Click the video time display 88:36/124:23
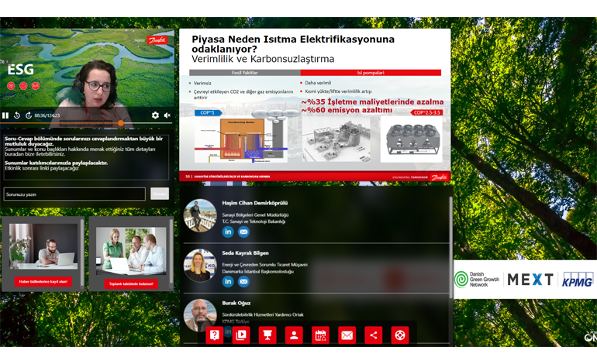 click(47, 115)
